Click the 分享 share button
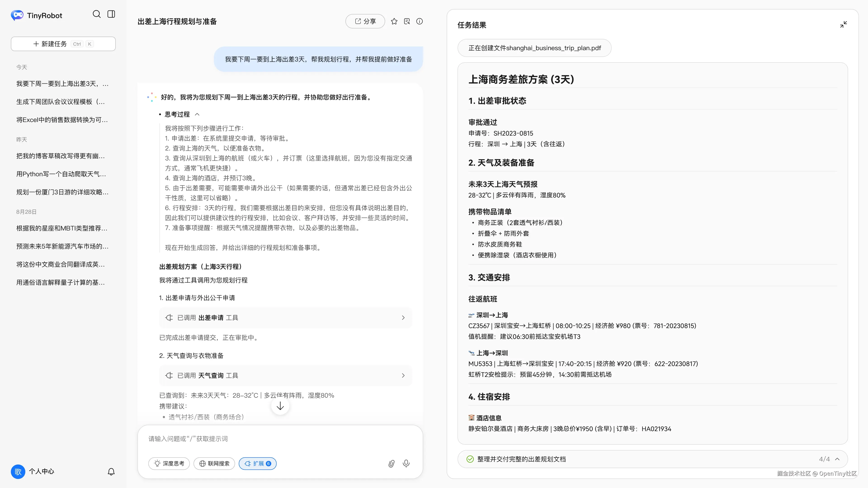Image resolution: width=868 pixels, height=488 pixels. pos(365,21)
